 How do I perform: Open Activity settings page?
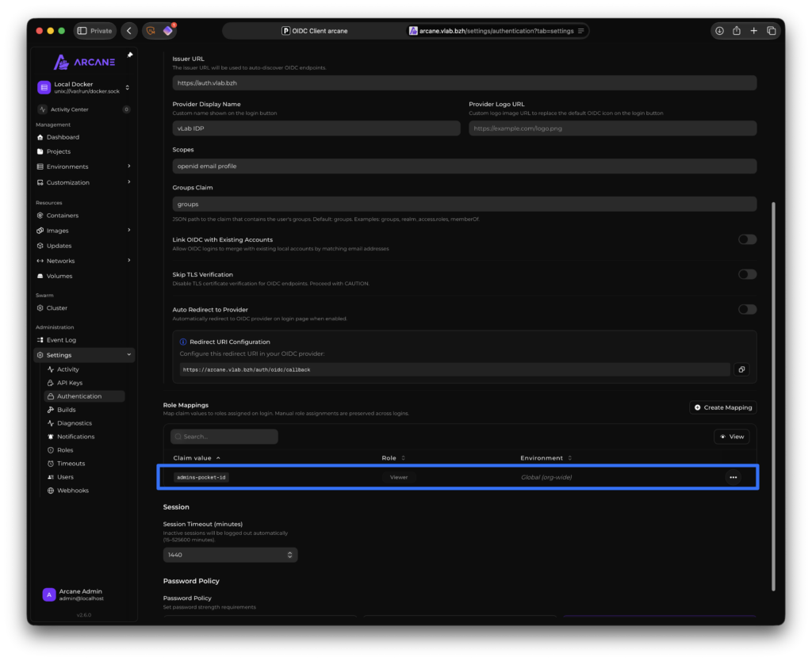(68, 369)
